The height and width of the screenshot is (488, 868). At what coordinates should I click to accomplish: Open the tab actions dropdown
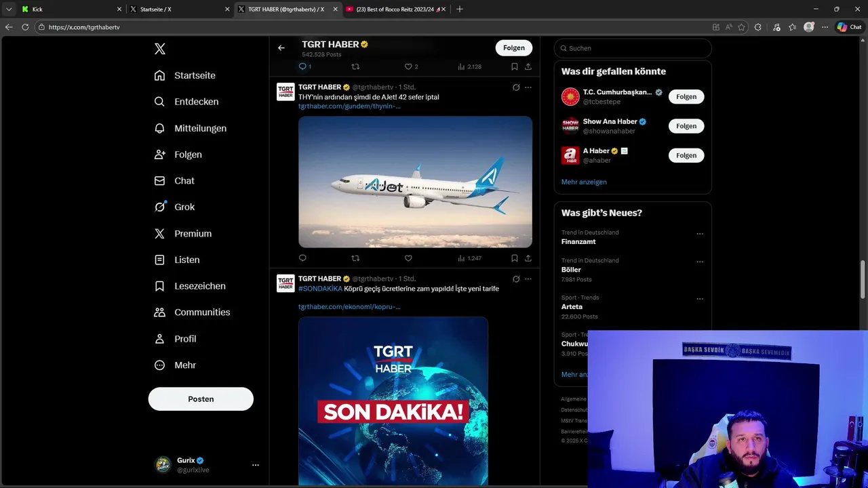coord(9,9)
